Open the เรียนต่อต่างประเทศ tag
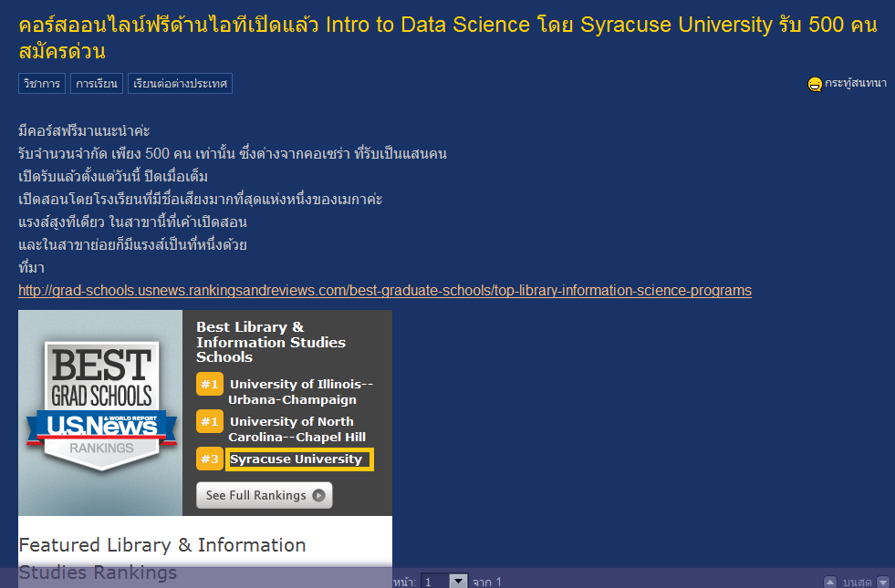The image size is (895, 588). pyautogui.click(x=180, y=83)
